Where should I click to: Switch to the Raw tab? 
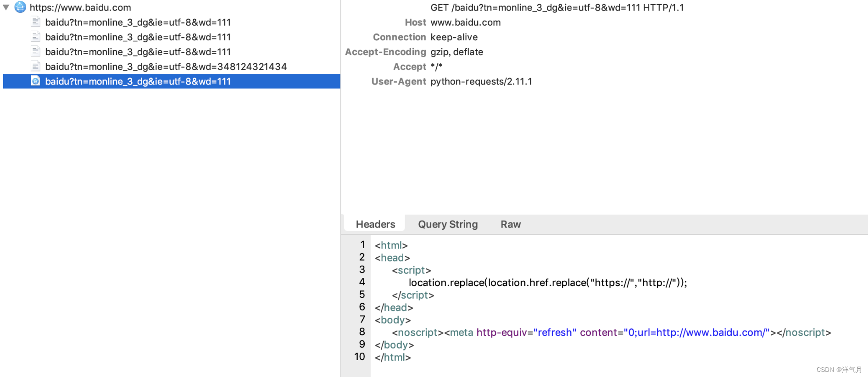[511, 224]
